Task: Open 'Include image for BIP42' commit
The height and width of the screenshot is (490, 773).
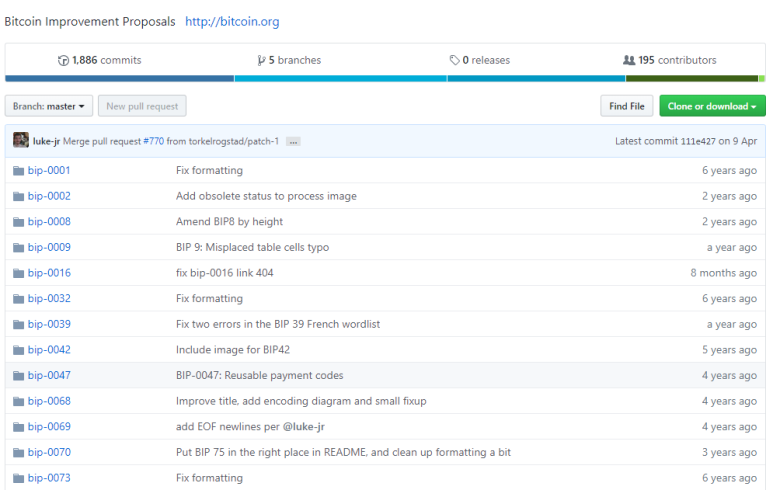Action: coord(233,350)
